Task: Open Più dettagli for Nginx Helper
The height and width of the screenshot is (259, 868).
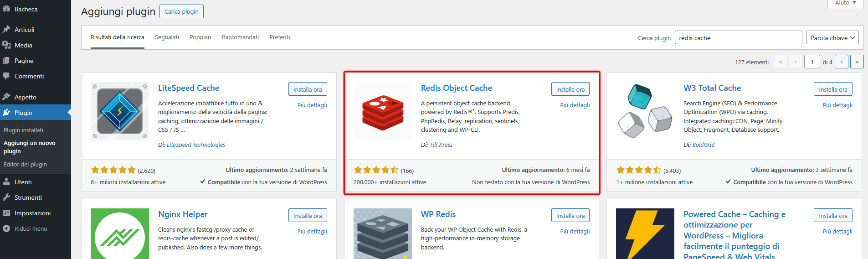Action: [x=312, y=231]
